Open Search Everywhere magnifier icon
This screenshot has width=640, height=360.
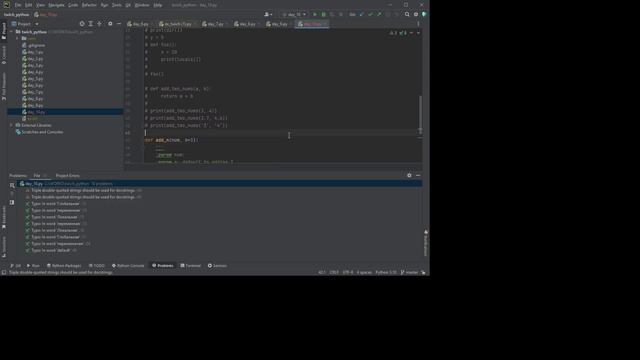pyautogui.click(x=407, y=14)
